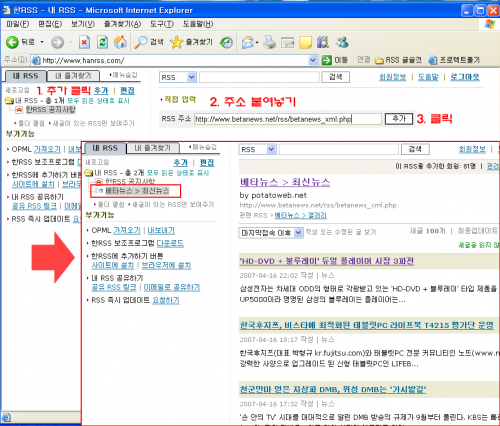
Task: Open the RSS 긁을것 links folder
Action: point(398,60)
